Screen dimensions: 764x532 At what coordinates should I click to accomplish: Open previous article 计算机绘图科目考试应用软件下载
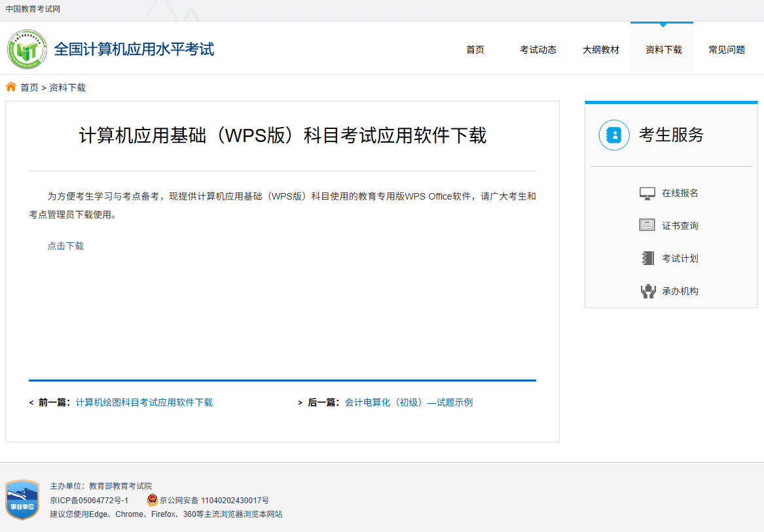point(144,402)
